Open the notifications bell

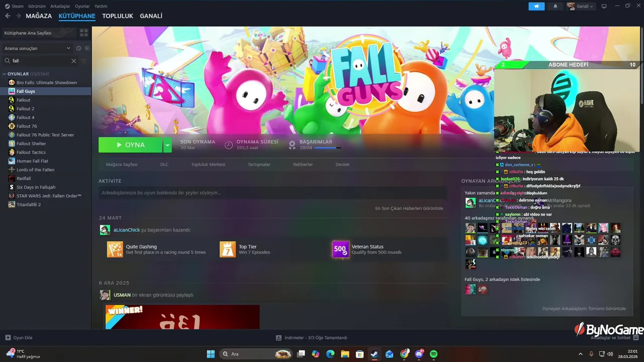(x=555, y=6)
